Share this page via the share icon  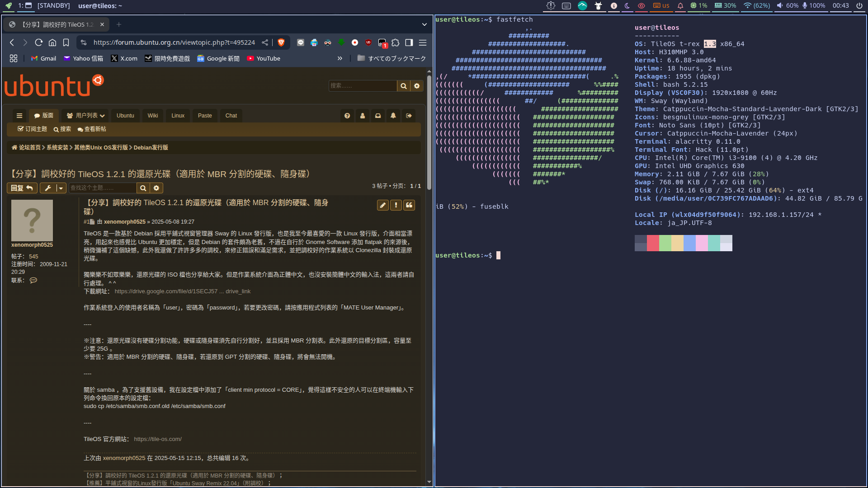point(265,42)
